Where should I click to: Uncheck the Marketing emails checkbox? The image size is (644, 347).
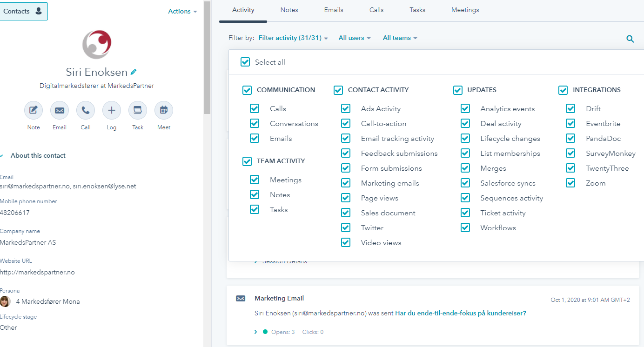pyautogui.click(x=346, y=183)
